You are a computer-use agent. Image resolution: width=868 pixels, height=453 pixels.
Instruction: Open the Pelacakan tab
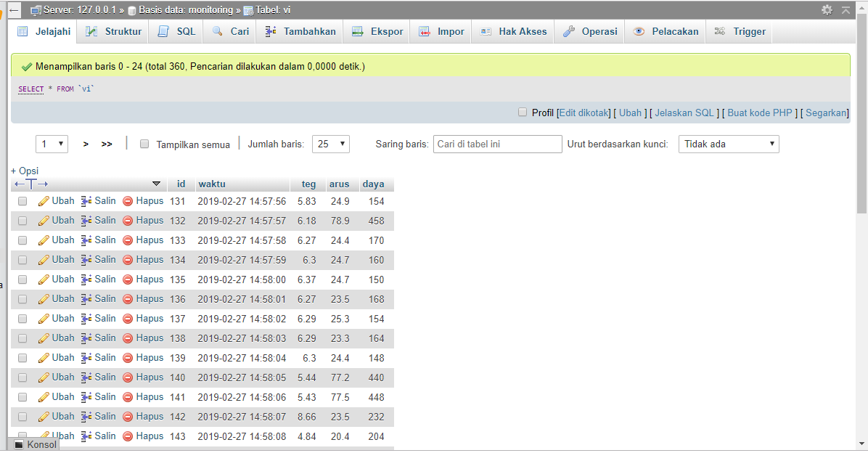(666, 31)
